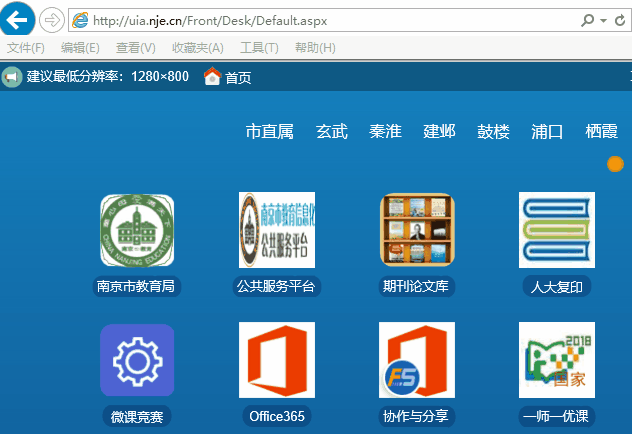Click the browser Back arrow button
The height and width of the screenshot is (434, 632).
[x=17, y=19]
